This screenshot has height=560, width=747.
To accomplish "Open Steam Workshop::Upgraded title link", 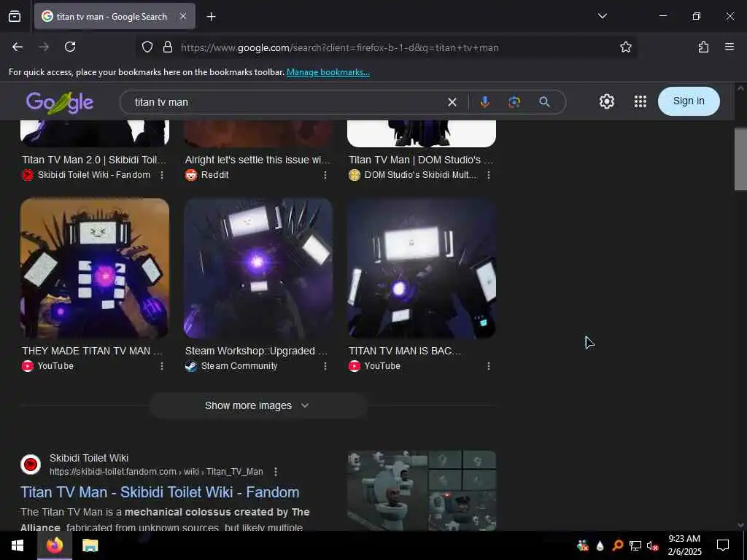I will tap(256, 351).
